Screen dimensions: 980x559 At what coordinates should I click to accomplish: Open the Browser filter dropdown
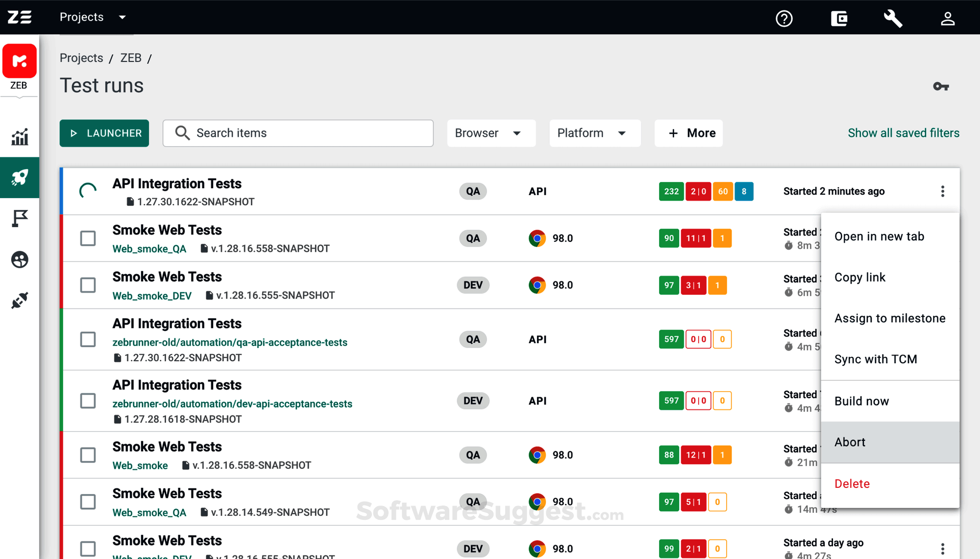coord(490,133)
